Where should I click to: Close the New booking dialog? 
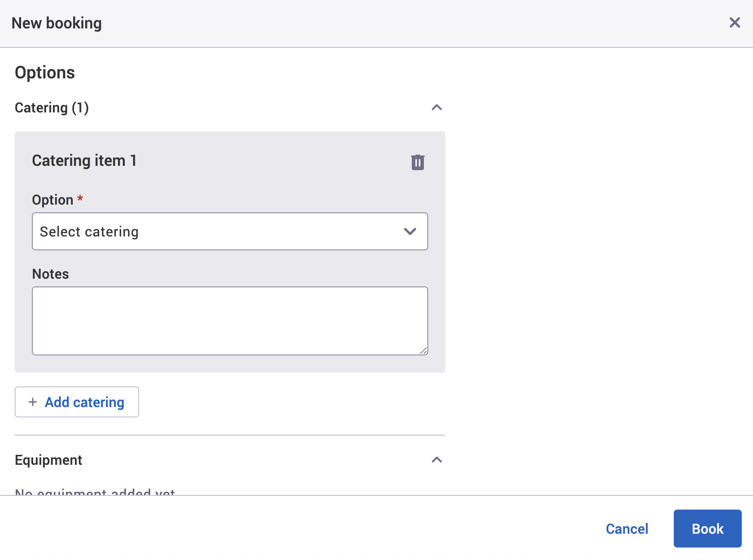[734, 22]
